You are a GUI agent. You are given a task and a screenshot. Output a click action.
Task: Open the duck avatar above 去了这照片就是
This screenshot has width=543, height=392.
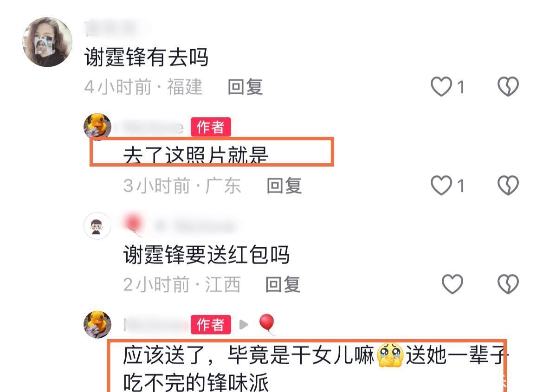(97, 126)
